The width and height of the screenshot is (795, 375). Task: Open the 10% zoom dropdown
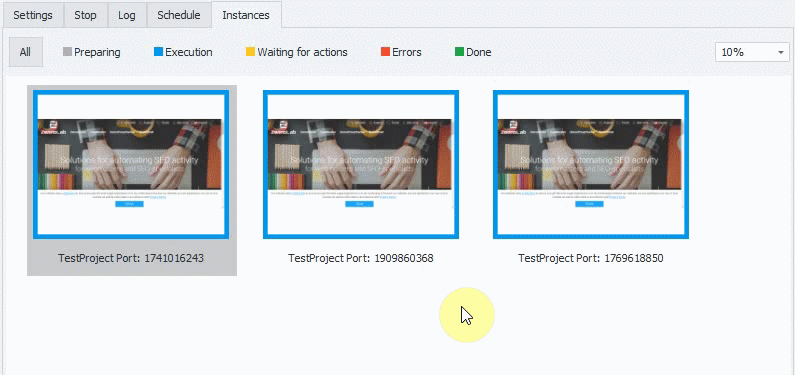point(752,52)
